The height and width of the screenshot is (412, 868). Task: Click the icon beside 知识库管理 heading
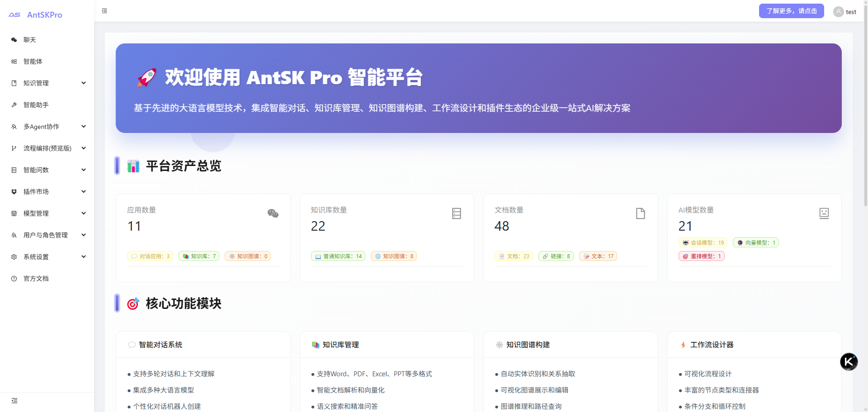[316, 345]
